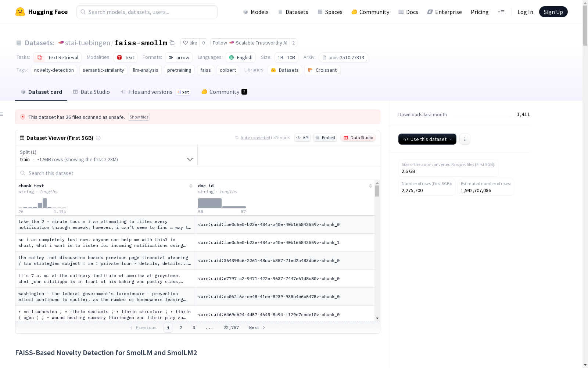Click the top site search field

coord(147,12)
